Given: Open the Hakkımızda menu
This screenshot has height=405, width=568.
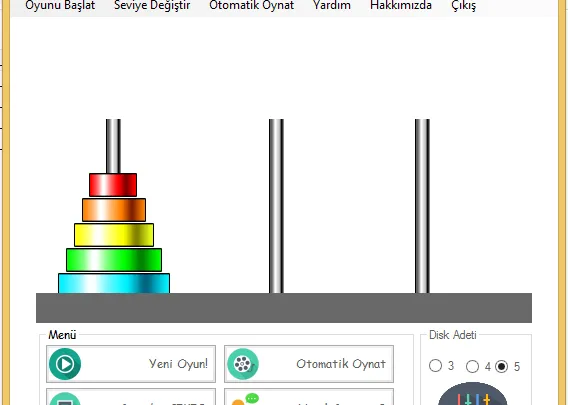Looking at the screenshot, I should click(x=401, y=5).
